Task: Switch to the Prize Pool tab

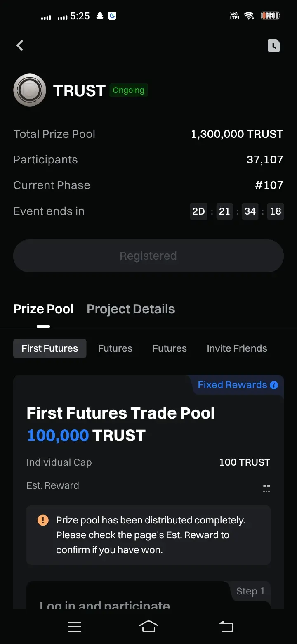Action: tap(43, 309)
